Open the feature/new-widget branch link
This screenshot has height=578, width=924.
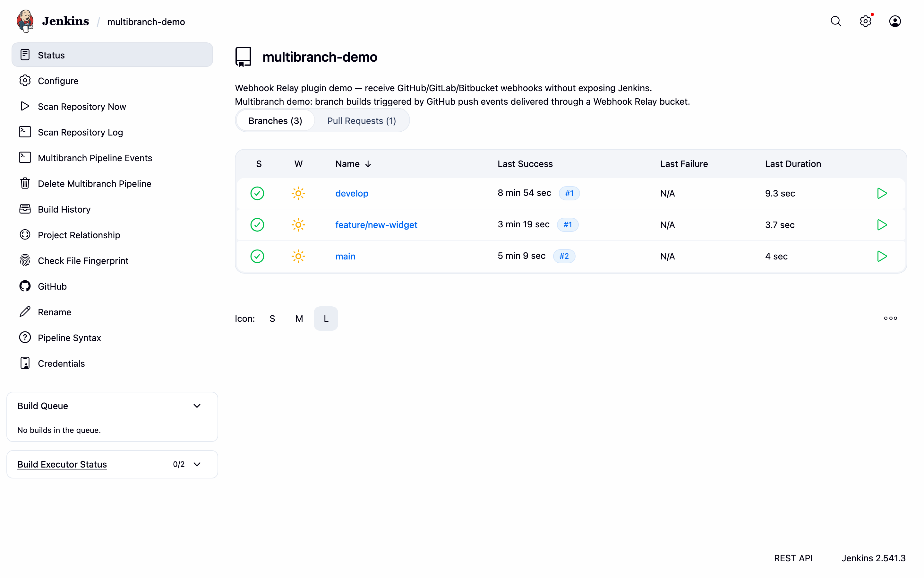[376, 225]
